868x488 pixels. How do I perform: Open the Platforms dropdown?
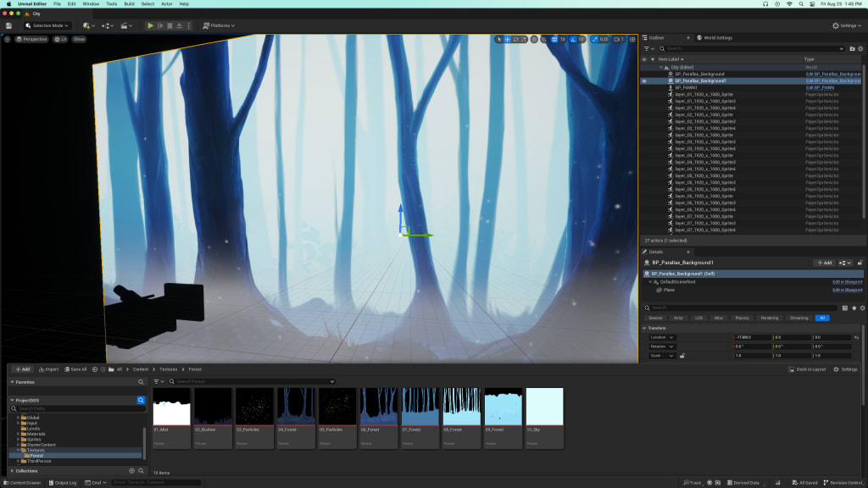point(219,25)
